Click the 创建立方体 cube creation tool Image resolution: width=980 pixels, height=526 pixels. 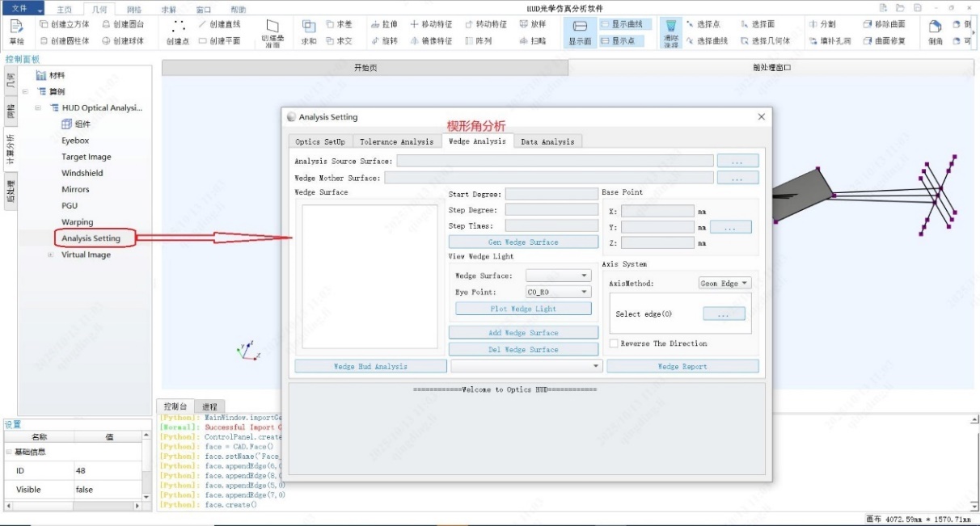tap(65, 24)
